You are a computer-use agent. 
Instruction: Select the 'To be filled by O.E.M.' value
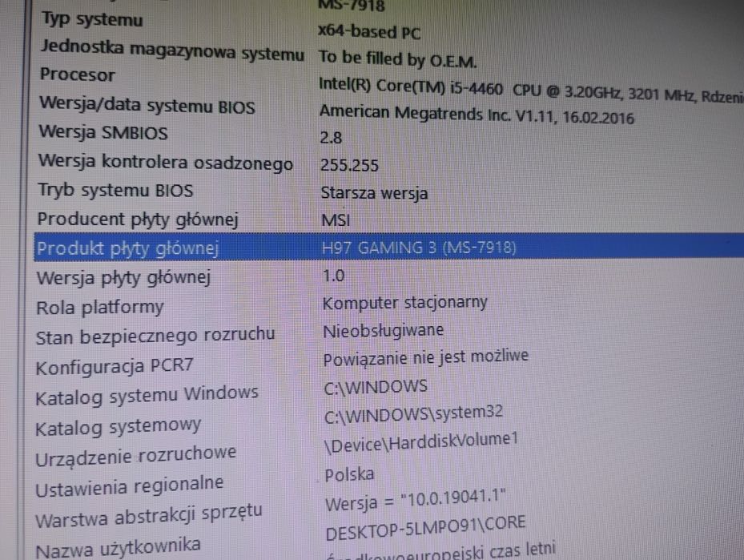point(397,59)
